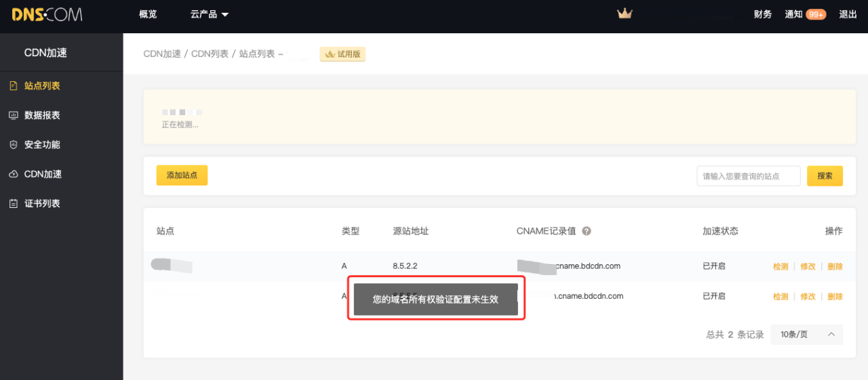The width and height of the screenshot is (868, 380).
Task: Click the 安全功能 shield icon
Action: click(13, 145)
